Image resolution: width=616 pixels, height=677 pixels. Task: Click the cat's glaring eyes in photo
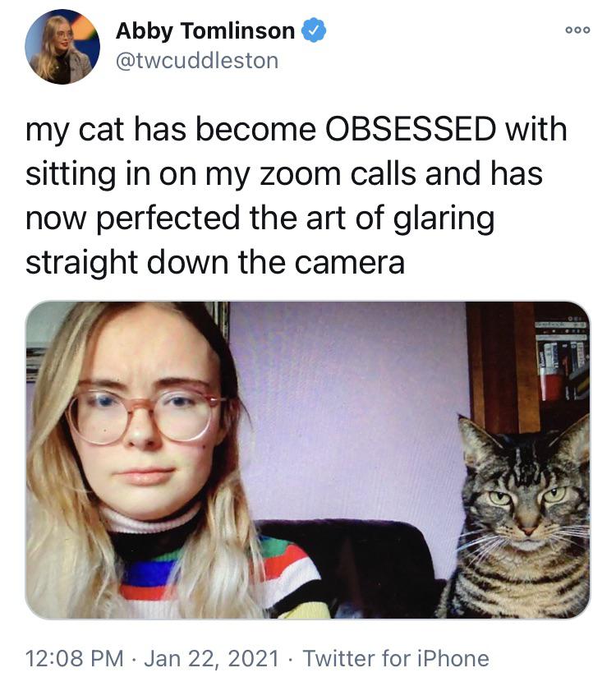[527, 496]
